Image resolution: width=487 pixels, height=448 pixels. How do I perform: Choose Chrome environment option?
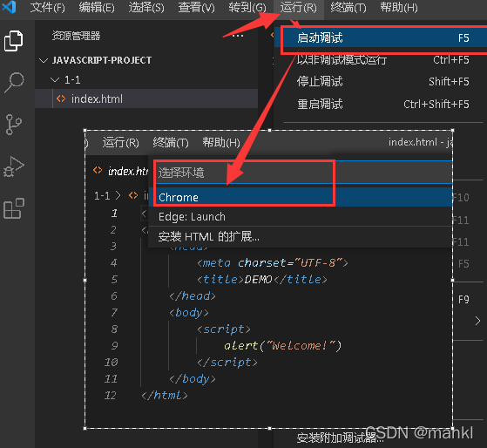click(300, 197)
